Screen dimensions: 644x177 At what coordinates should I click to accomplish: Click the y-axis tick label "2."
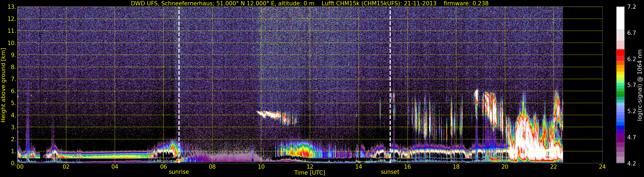tap(13, 139)
